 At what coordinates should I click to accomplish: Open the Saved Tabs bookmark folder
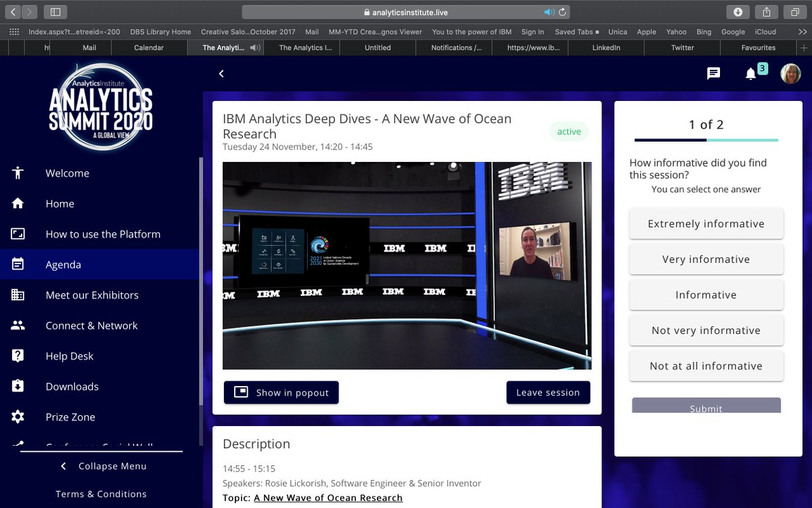[x=577, y=32]
